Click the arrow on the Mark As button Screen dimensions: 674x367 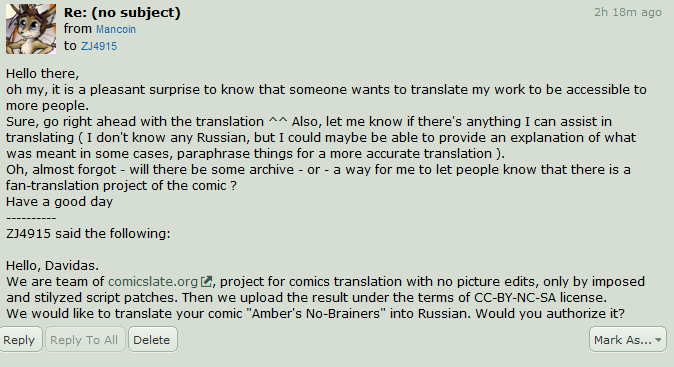point(658,340)
